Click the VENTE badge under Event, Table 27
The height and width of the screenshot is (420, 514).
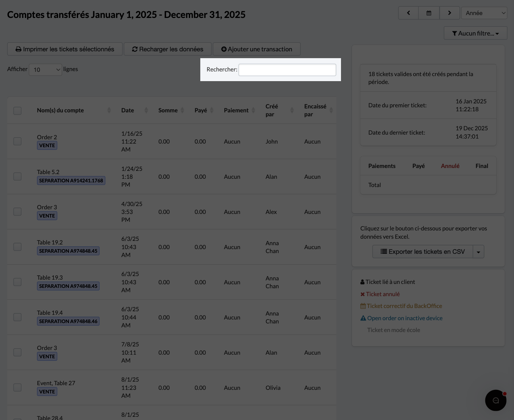click(x=47, y=392)
